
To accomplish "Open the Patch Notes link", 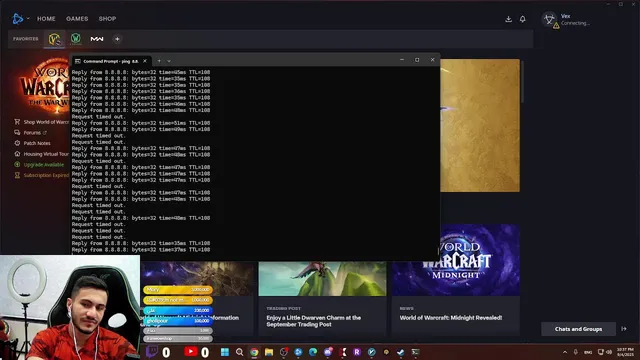I will (x=37, y=143).
